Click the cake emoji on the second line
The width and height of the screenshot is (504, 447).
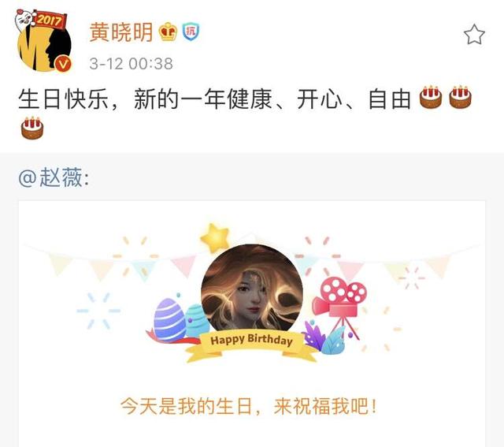click(32, 128)
